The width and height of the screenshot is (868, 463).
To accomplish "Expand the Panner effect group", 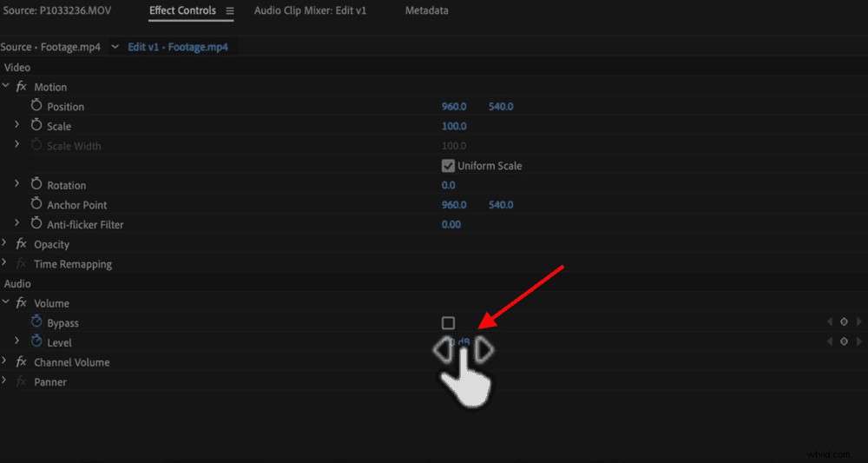I will [5, 380].
